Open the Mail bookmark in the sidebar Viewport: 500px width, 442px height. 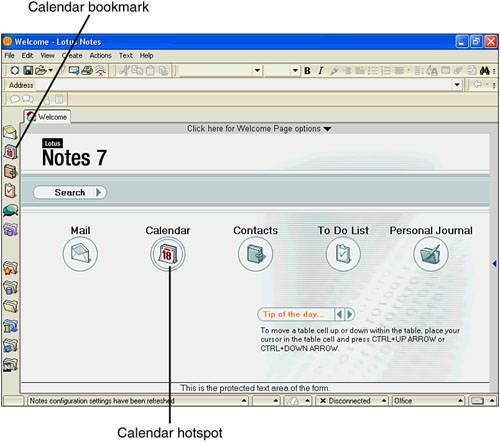10,133
